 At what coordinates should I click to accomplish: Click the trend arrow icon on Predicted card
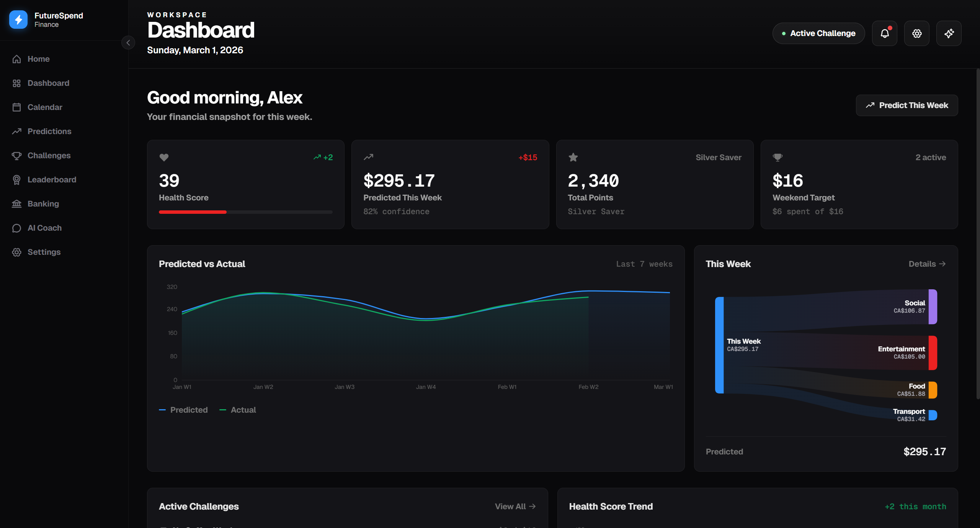368,157
